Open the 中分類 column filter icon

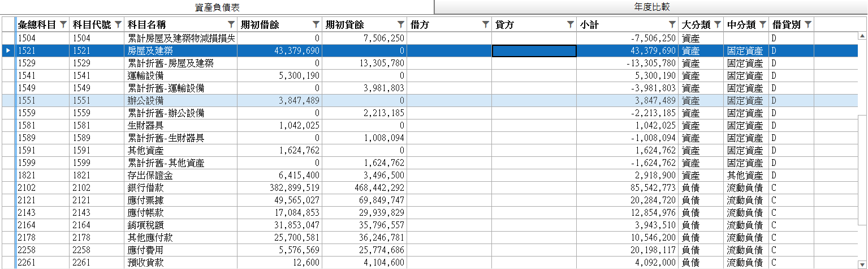(x=763, y=24)
